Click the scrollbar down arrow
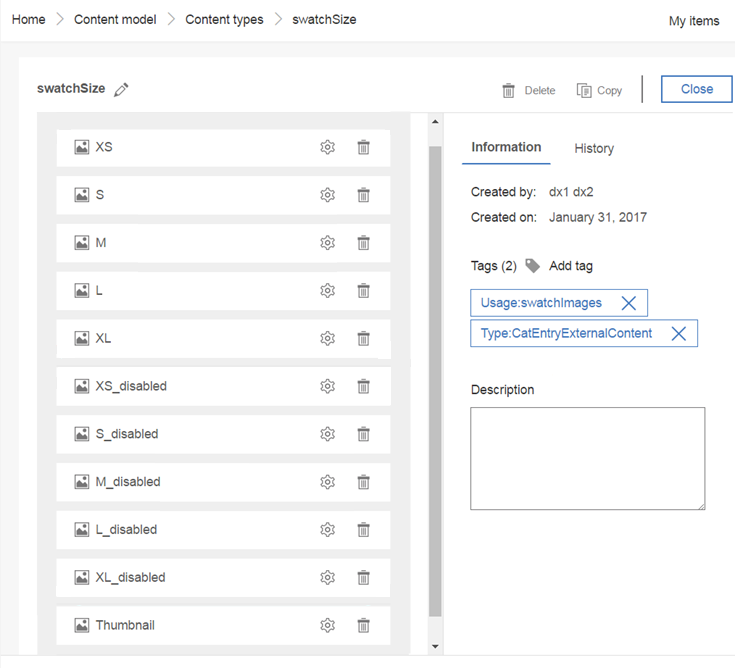 (x=435, y=646)
